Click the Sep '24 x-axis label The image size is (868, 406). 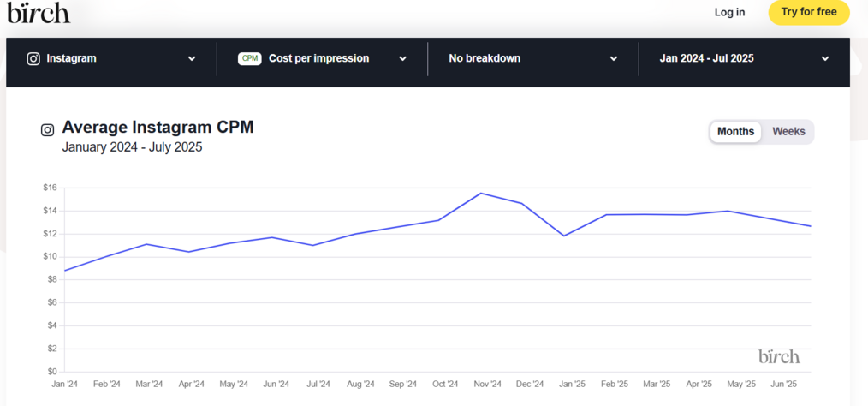click(x=403, y=384)
